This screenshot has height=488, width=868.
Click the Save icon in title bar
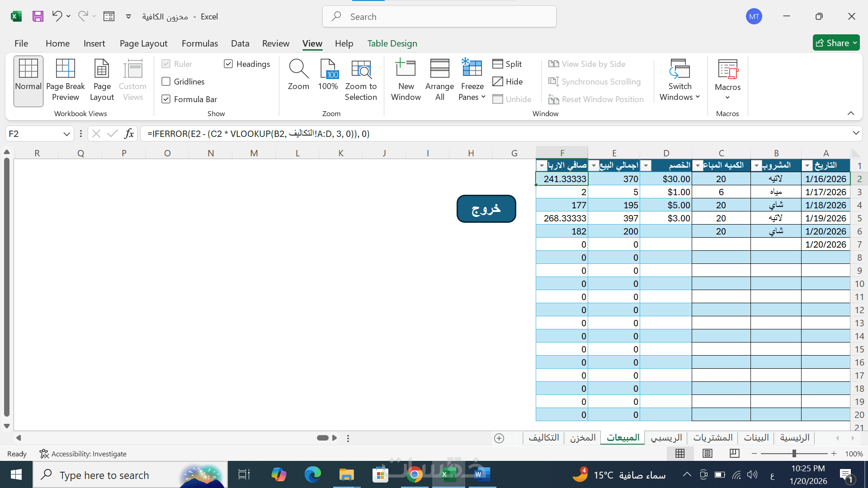(38, 17)
